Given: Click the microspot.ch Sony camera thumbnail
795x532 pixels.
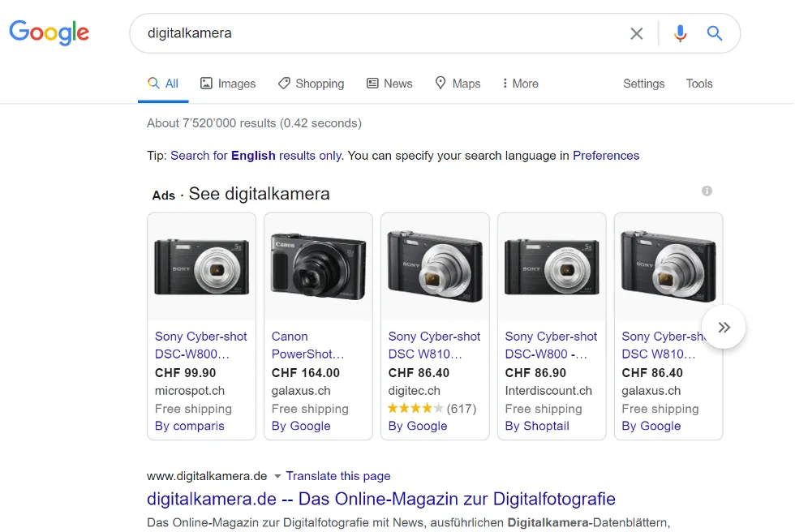Looking at the screenshot, I should [x=202, y=267].
